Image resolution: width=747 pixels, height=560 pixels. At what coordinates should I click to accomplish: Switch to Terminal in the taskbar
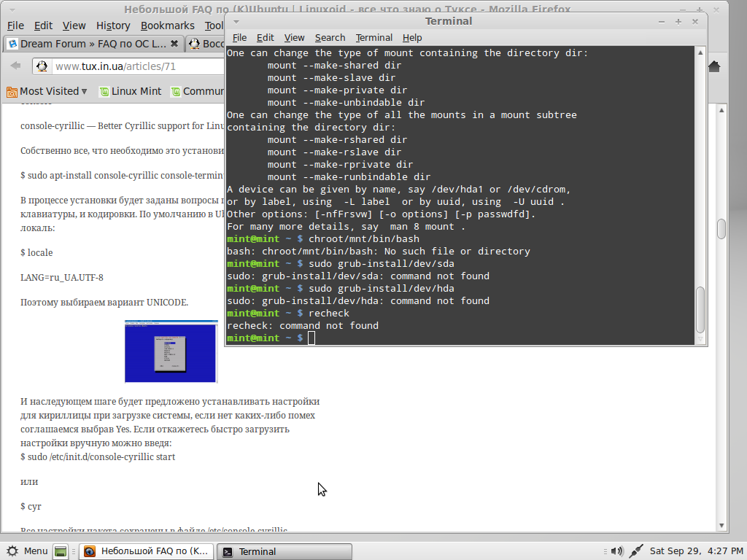coord(285,551)
